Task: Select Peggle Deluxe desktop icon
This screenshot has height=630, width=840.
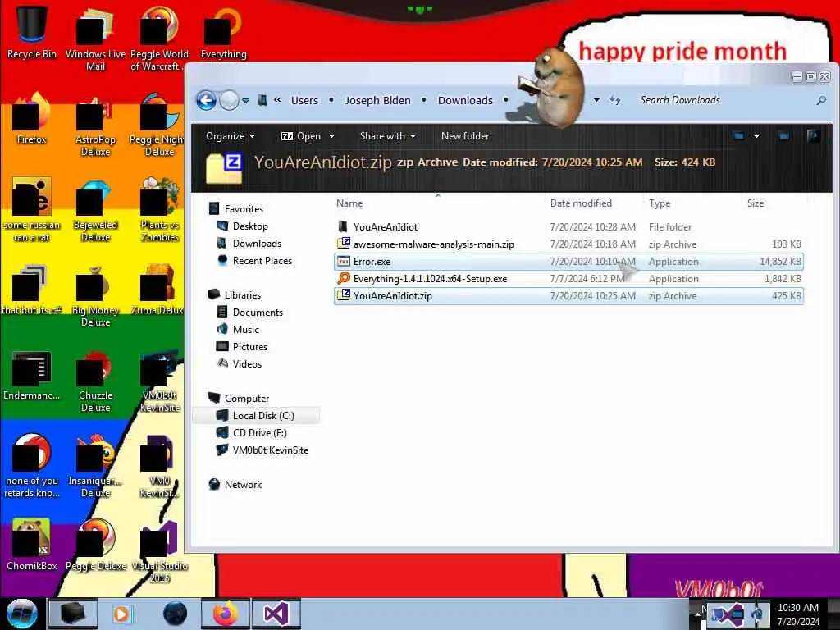Action: (x=95, y=545)
